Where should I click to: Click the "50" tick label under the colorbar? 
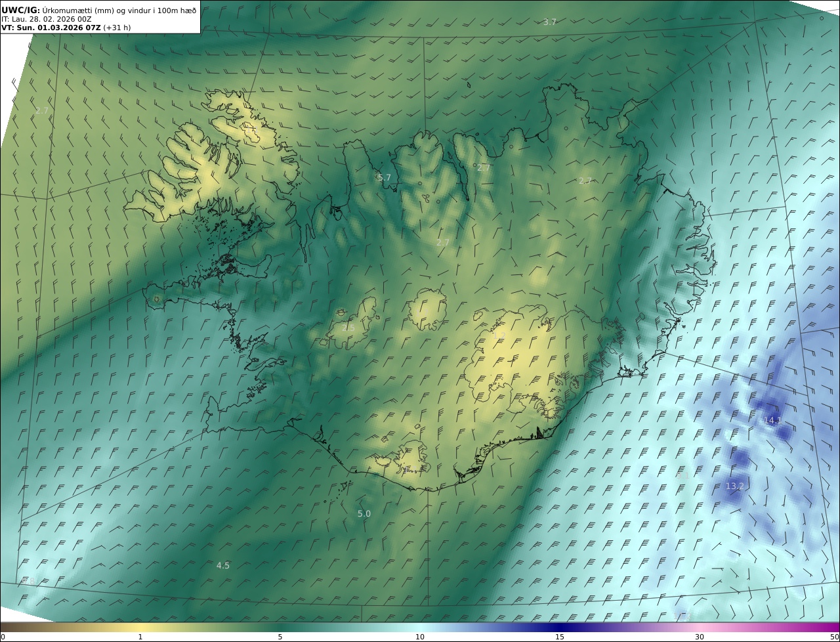tap(835, 637)
